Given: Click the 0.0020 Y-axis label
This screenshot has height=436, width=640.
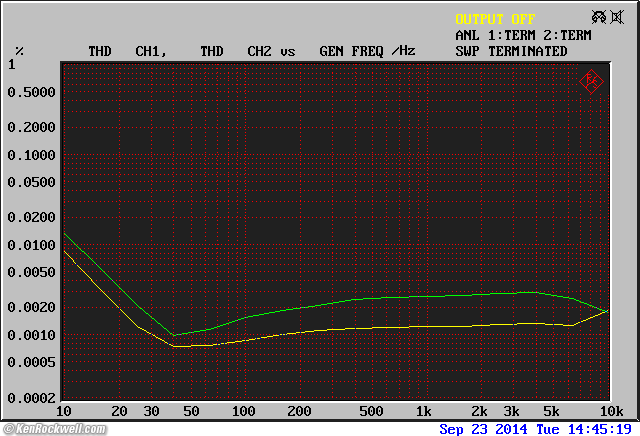Looking at the screenshot, I should coord(31,307).
